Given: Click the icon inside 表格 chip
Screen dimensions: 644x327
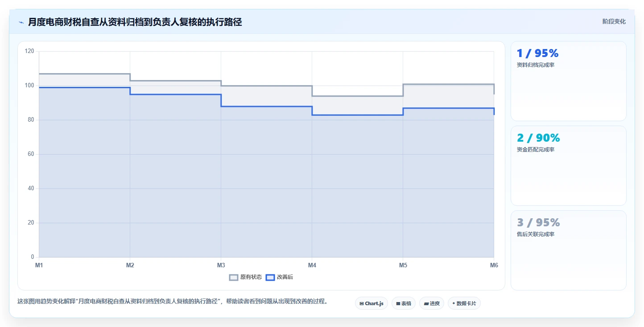Looking at the screenshot, I should click(x=398, y=304).
